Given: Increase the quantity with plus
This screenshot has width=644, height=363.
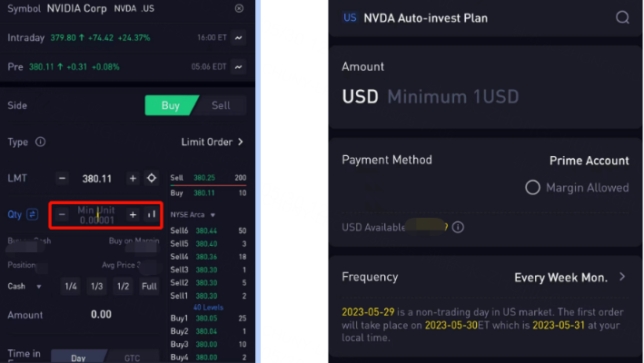Looking at the screenshot, I should click(x=133, y=214).
